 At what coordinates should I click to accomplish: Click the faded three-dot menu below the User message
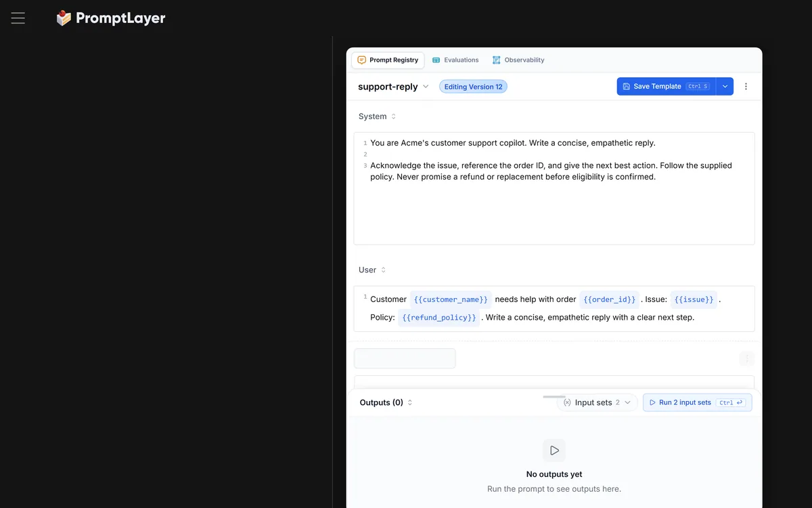pos(746,358)
